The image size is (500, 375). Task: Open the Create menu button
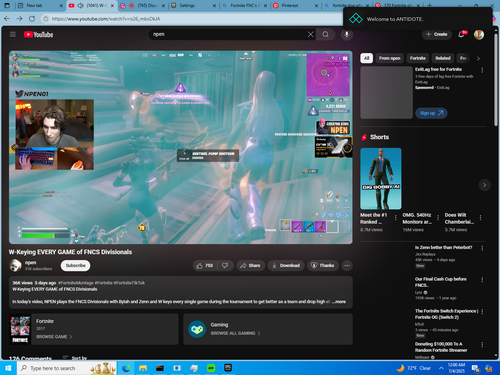[x=437, y=34]
